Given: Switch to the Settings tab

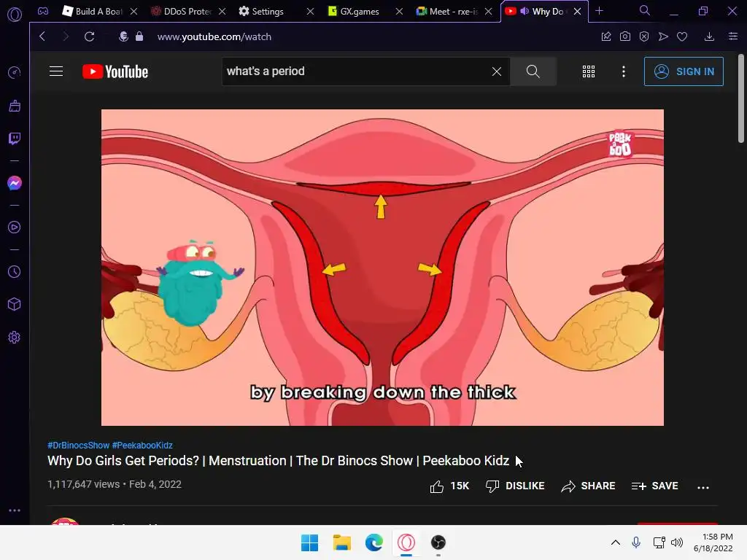Looking at the screenshot, I should tap(262, 12).
